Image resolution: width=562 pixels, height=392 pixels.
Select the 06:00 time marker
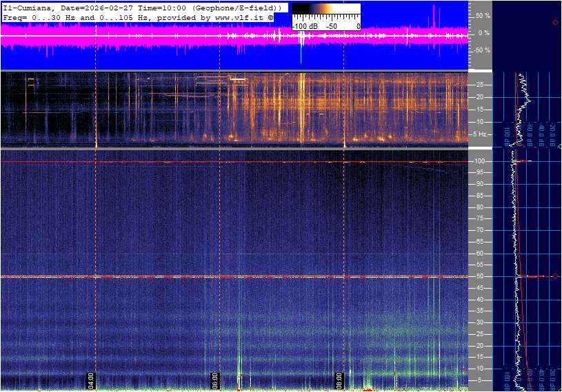pyautogui.click(x=215, y=380)
